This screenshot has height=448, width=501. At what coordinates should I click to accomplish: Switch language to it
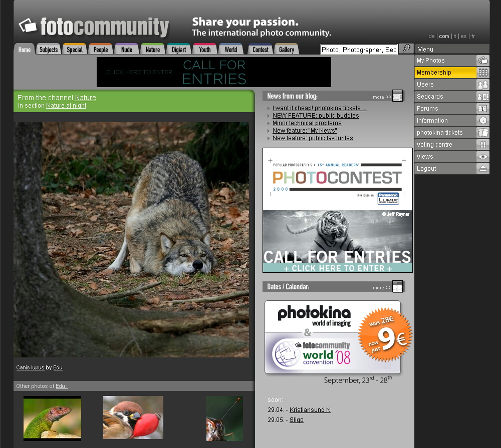point(455,37)
